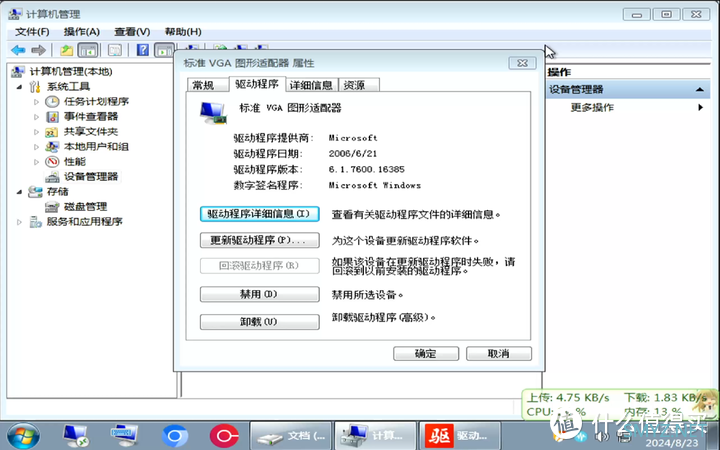Click the 驱动程序详细信息(I) button
This screenshot has width=720, height=450.
[x=259, y=214]
